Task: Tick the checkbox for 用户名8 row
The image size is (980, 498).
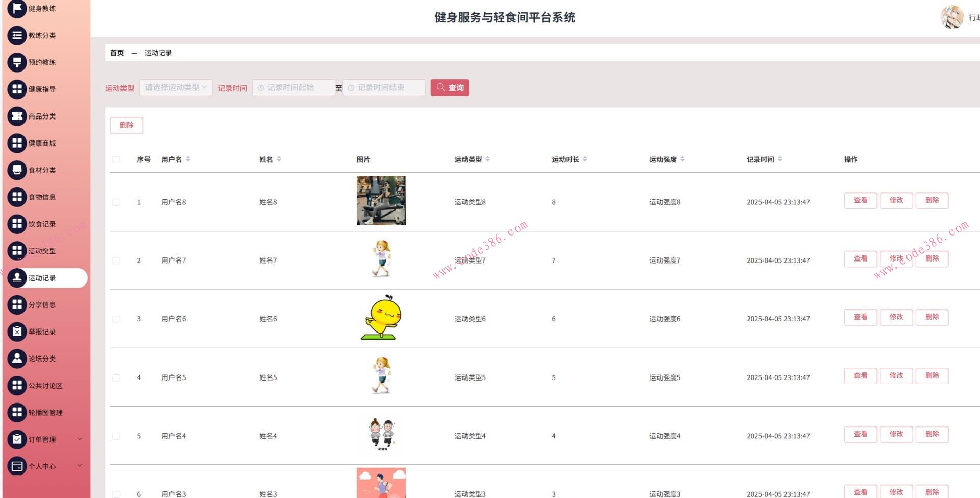Action: (116, 202)
